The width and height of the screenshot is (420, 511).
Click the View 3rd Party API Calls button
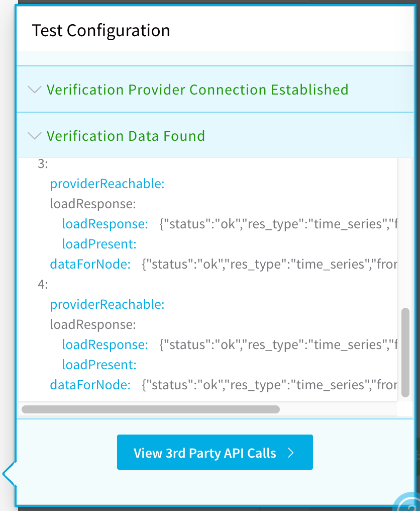click(x=215, y=452)
